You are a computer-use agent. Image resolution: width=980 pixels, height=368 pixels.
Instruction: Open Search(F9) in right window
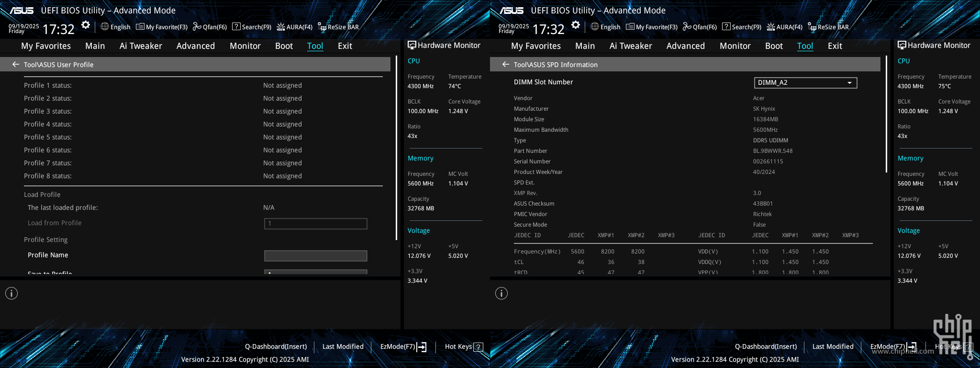(x=742, y=27)
